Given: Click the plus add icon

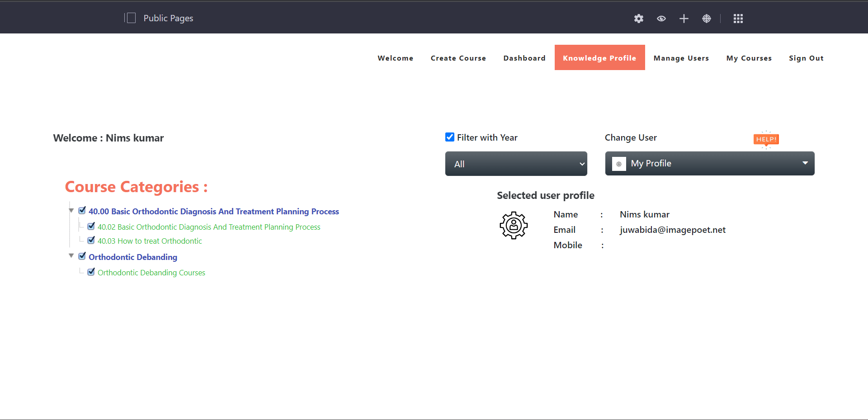Looking at the screenshot, I should click(684, 19).
